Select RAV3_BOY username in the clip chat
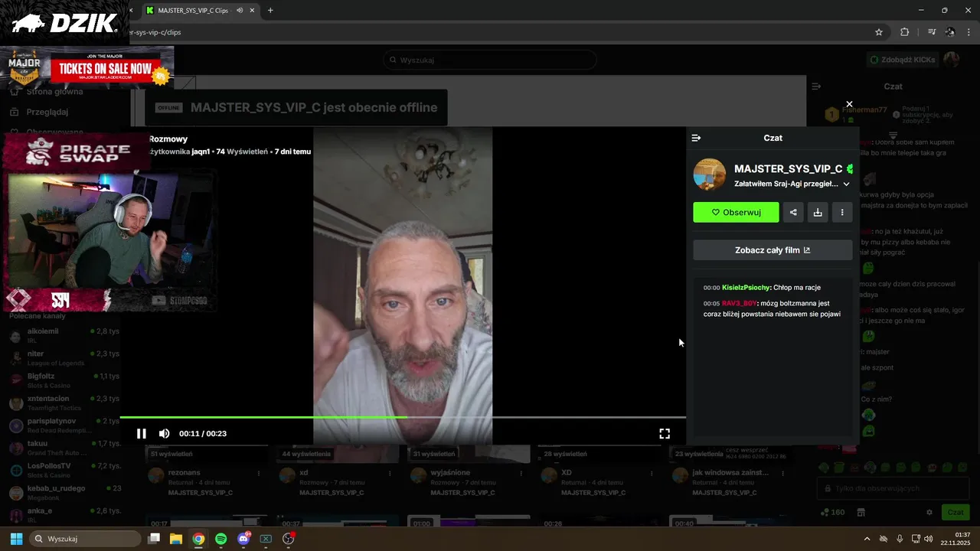Viewport: 980px width, 551px height. point(739,303)
